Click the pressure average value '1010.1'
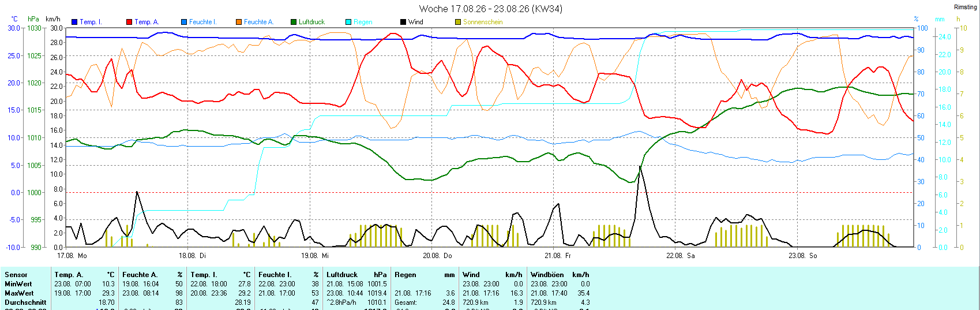 [x=377, y=302]
